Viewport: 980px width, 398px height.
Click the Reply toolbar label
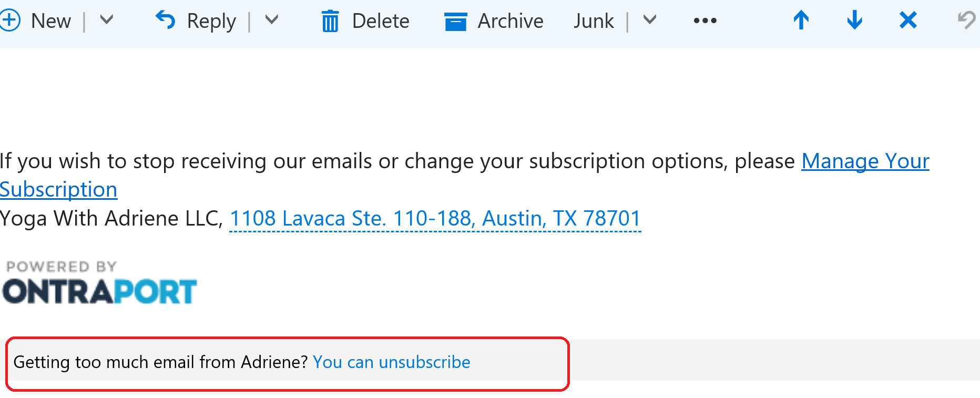[211, 21]
